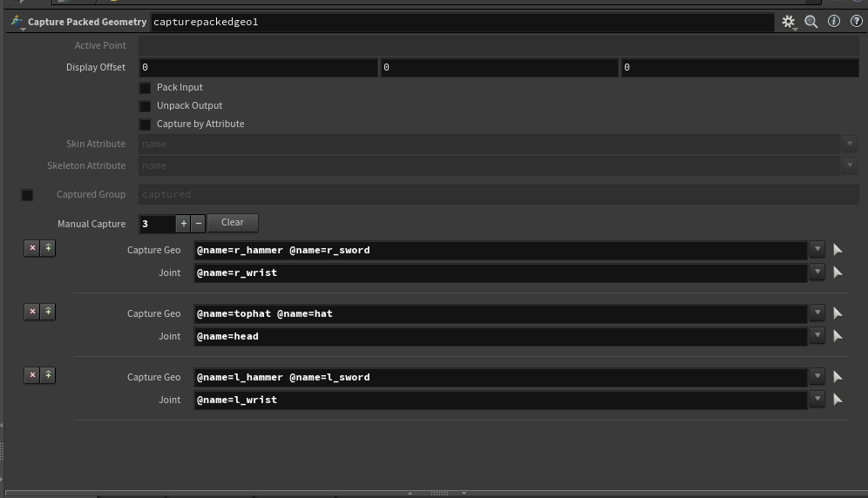Select joint in viewport for l_wrist
The width and height of the screenshot is (868, 498).
(x=837, y=400)
